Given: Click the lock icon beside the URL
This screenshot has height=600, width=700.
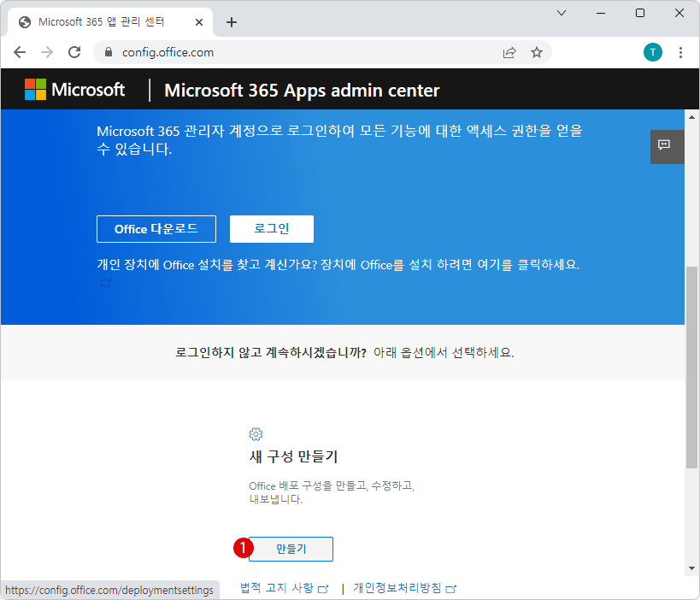Looking at the screenshot, I should pyautogui.click(x=108, y=52).
